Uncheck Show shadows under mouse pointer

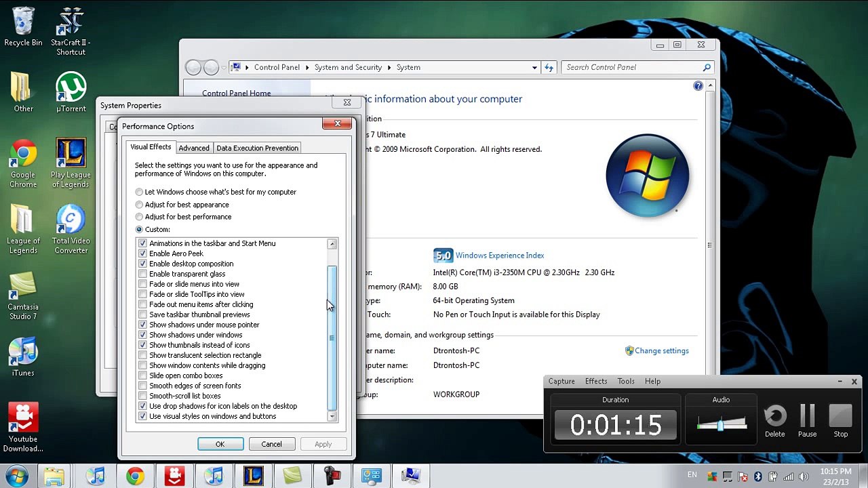point(142,325)
